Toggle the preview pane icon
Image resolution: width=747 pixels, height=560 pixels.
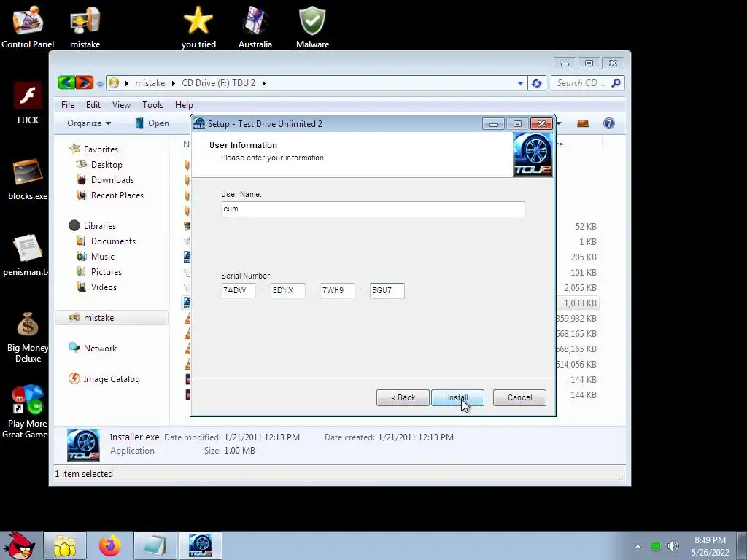(x=583, y=123)
